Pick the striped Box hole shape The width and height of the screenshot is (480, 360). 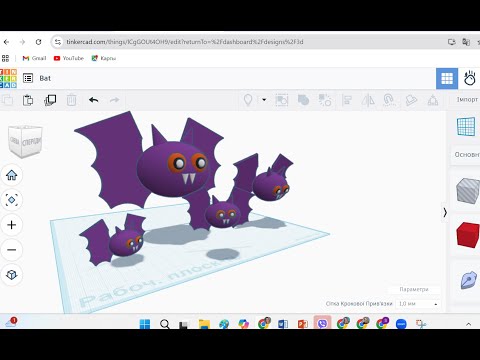click(468, 191)
